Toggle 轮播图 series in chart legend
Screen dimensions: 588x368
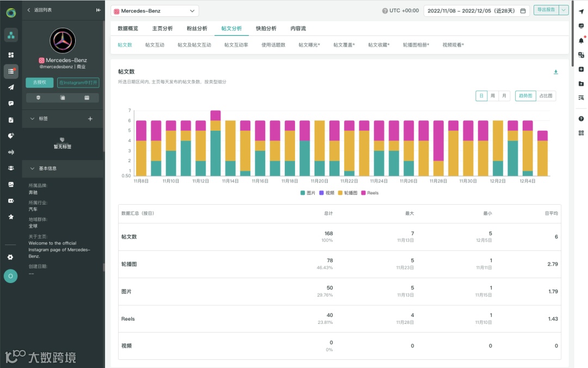pos(347,193)
